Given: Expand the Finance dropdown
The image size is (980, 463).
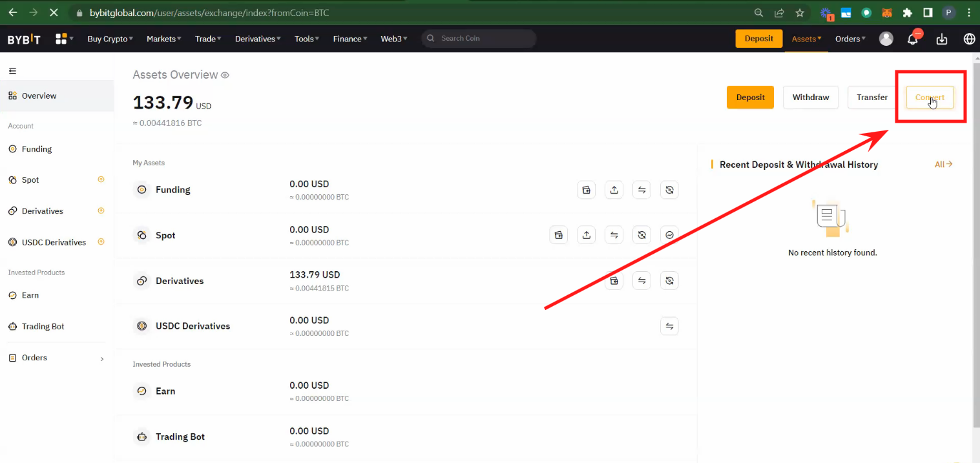Looking at the screenshot, I should 350,39.
